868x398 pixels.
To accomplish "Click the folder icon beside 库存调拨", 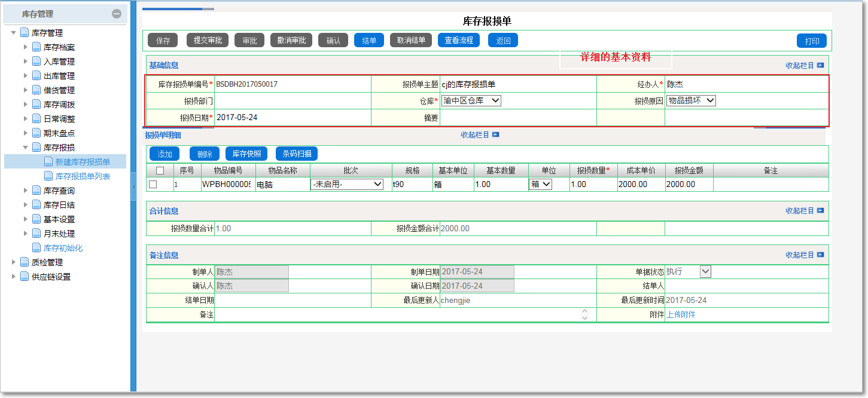I will point(35,105).
